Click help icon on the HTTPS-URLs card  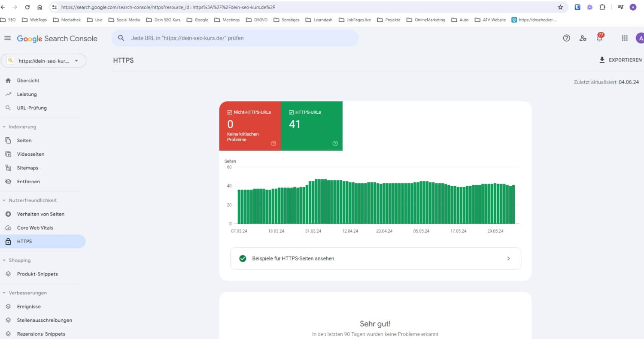[x=335, y=144]
